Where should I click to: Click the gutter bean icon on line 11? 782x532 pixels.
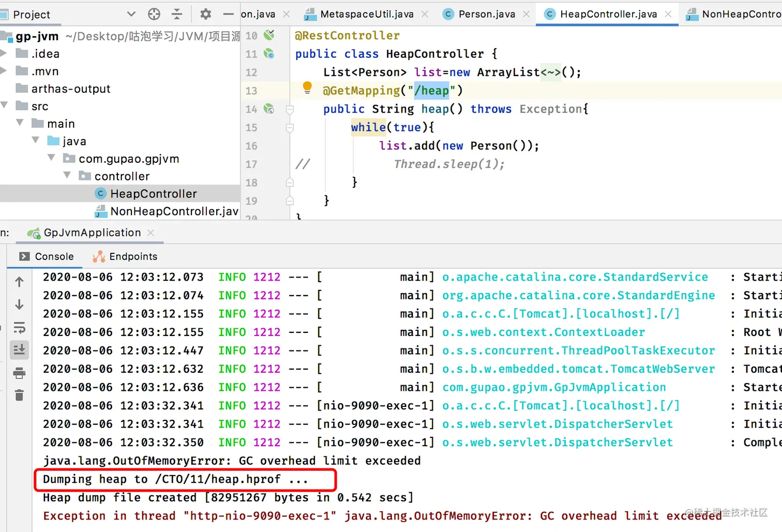pyautogui.click(x=269, y=53)
